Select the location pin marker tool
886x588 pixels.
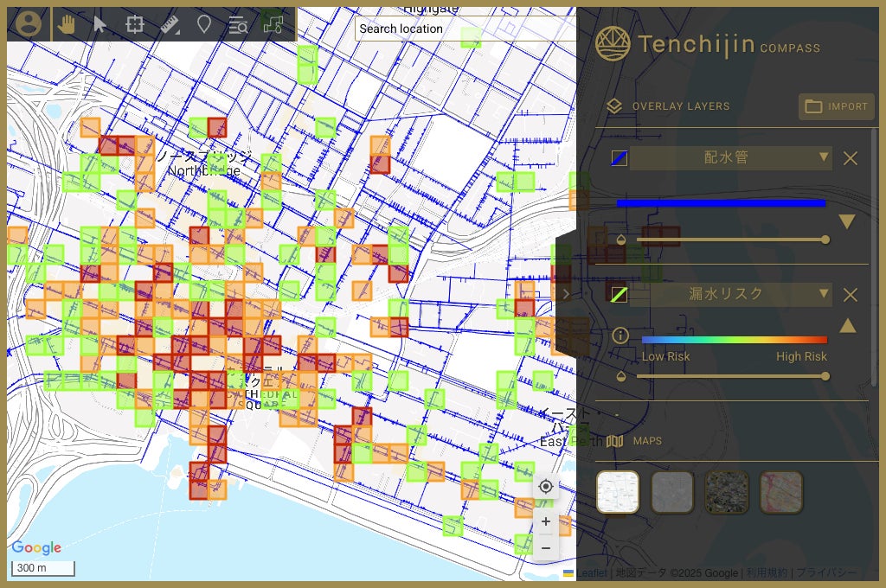pos(204,24)
